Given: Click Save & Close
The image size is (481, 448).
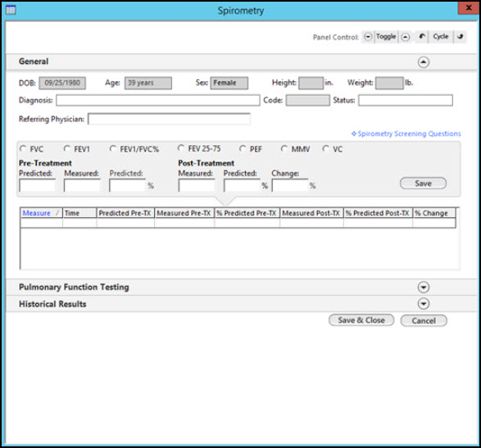Looking at the screenshot, I should [x=361, y=320].
